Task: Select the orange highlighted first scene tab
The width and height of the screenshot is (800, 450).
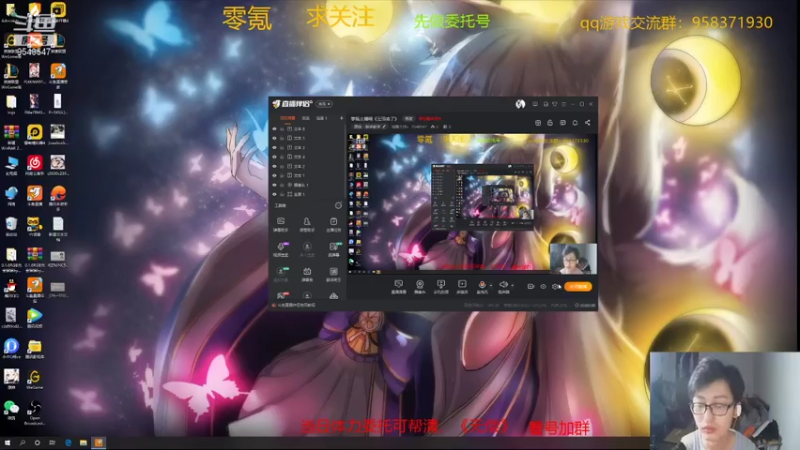Action: (x=287, y=118)
